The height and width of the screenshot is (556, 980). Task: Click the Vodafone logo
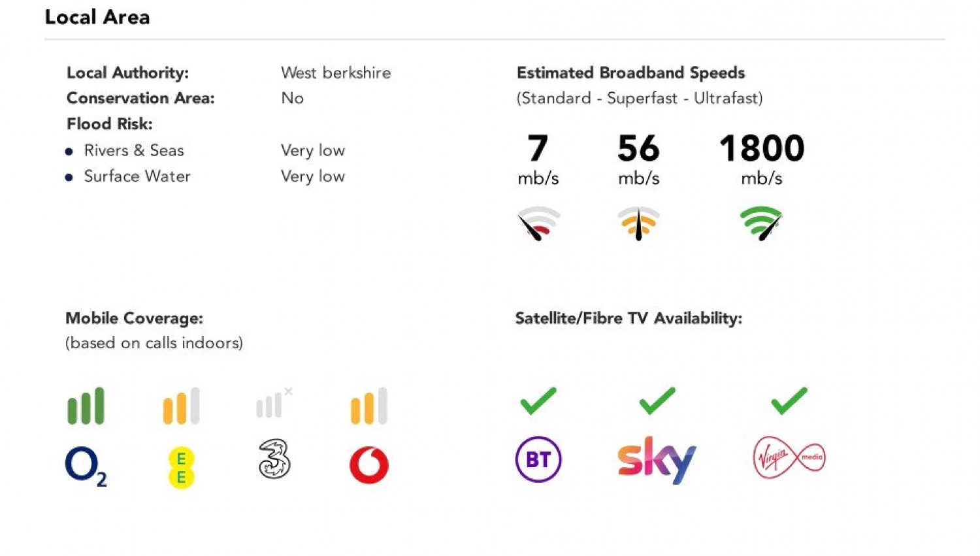tap(369, 465)
